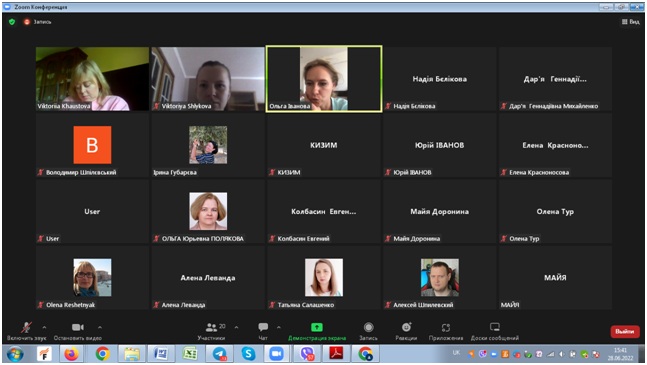This screenshot has width=647, height=365.
Task: Click the Record circle icon in the toolbar
Action: pyautogui.click(x=368, y=327)
